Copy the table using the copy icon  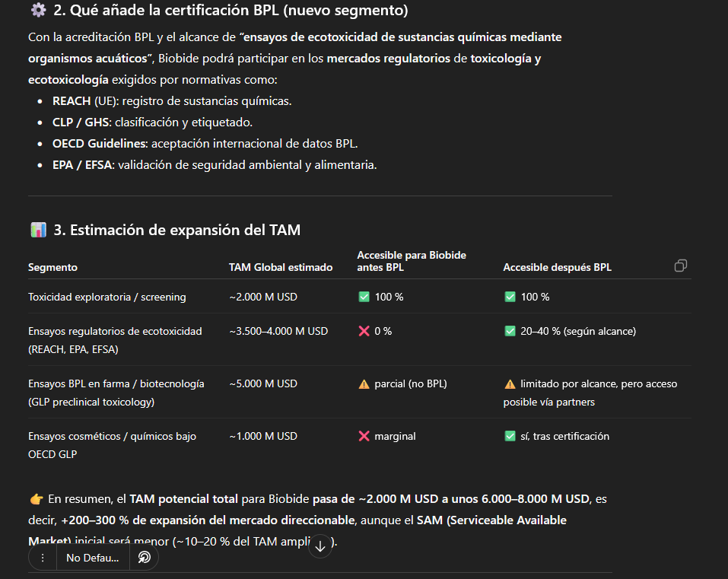click(x=681, y=266)
